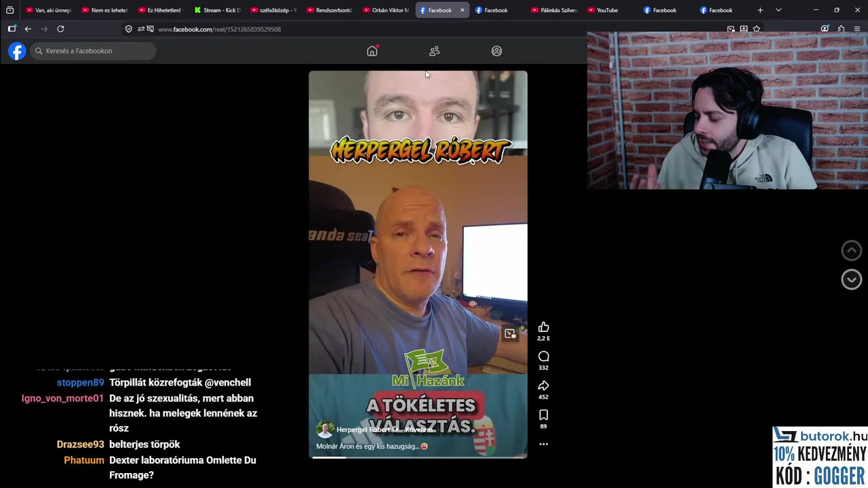Seek in the reel progress bar

tap(418, 457)
